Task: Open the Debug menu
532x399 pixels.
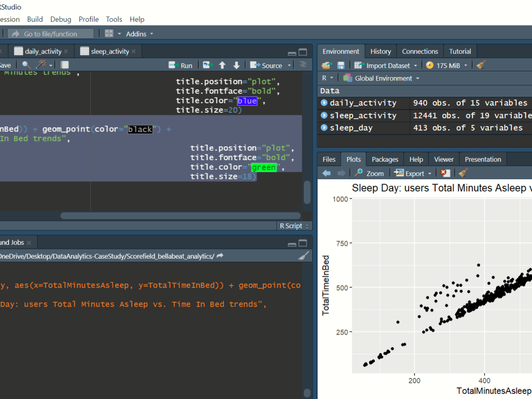Action: coord(61,19)
